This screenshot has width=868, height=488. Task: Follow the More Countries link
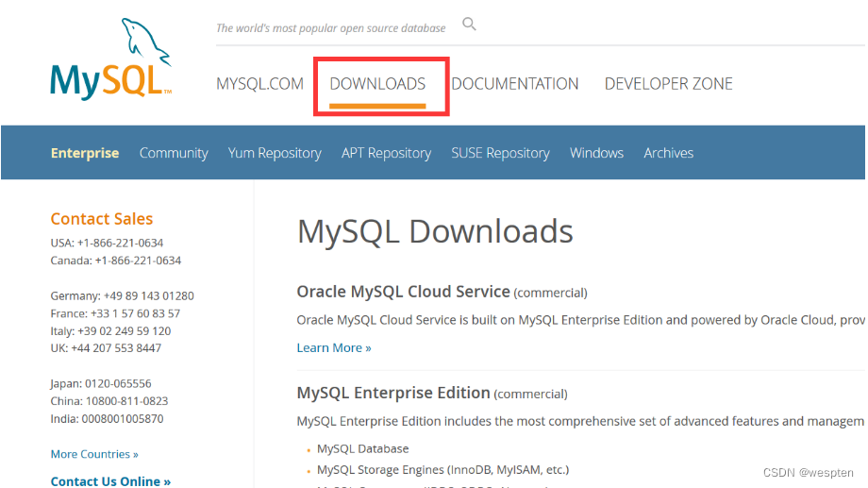point(94,454)
